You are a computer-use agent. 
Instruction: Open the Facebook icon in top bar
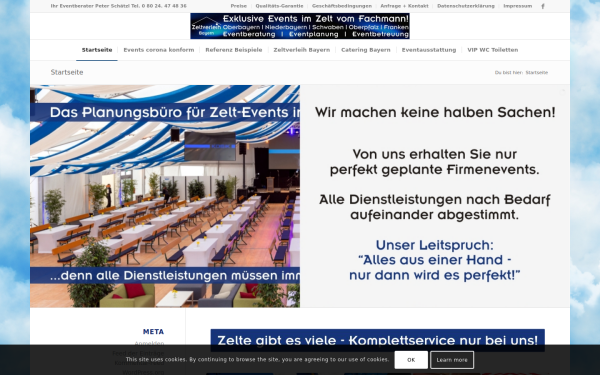[x=543, y=6]
